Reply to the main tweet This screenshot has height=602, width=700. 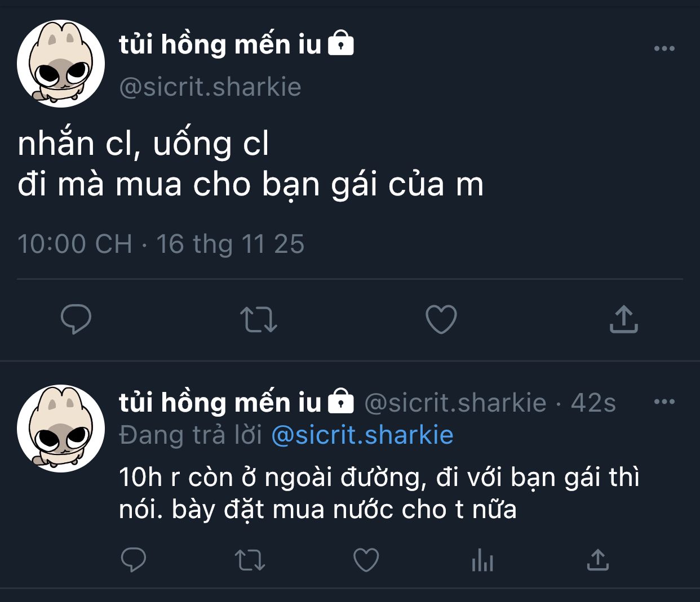point(76,319)
